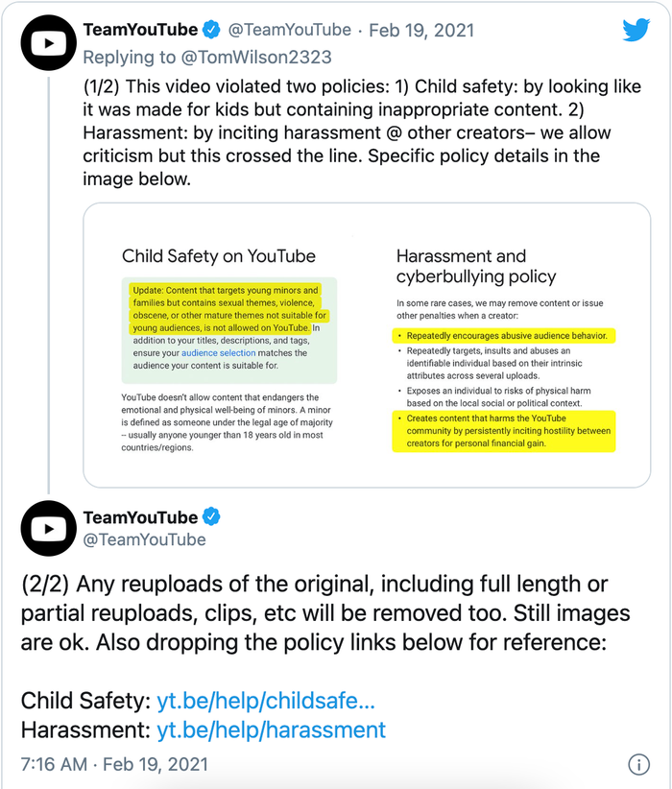Click the top TeamYouTube display name
This screenshot has width=672, height=789.
[x=140, y=30]
